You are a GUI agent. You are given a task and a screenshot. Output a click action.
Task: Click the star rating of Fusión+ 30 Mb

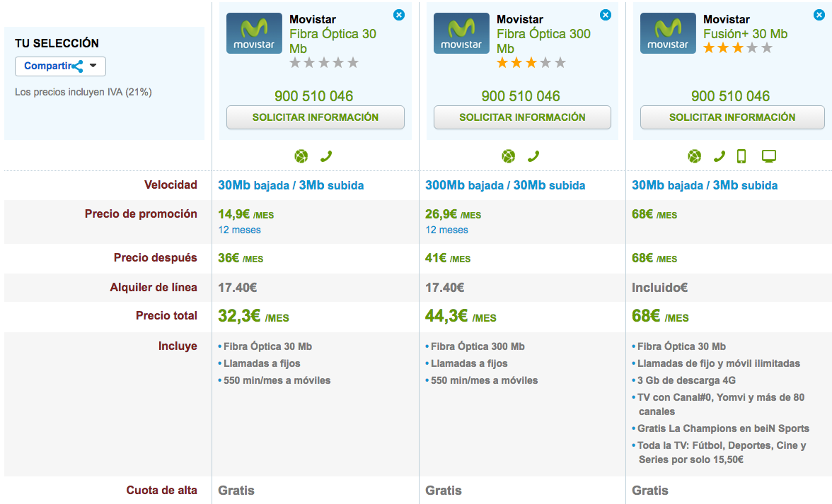[x=738, y=48]
